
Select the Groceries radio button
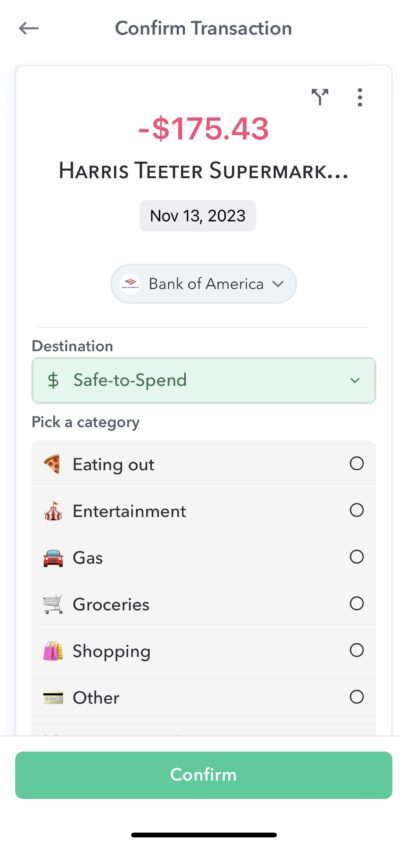click(356, 604)
